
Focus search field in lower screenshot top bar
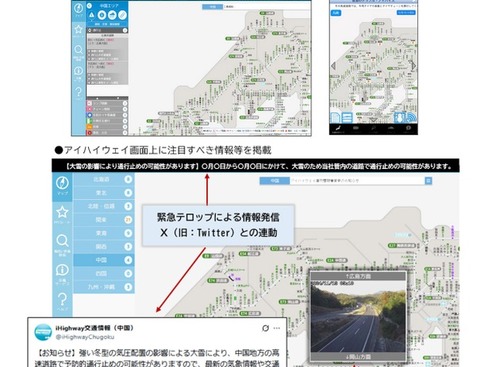point(357,181)
